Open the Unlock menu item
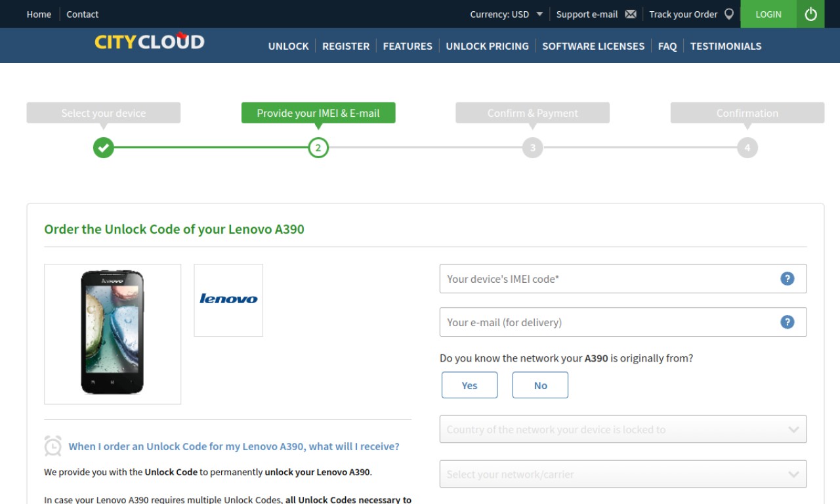The height and width of the screenshot is (504, 840). coord(288,46)
